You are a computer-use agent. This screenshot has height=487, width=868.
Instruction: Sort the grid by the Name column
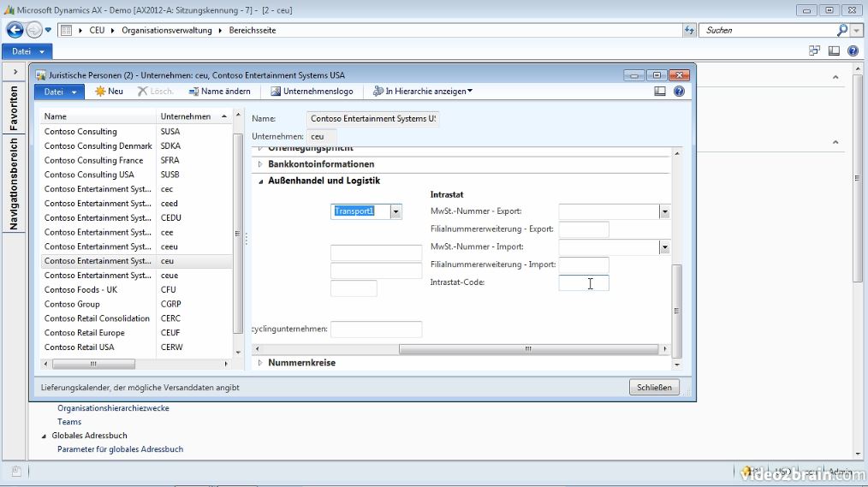click(x=98, y=116)
